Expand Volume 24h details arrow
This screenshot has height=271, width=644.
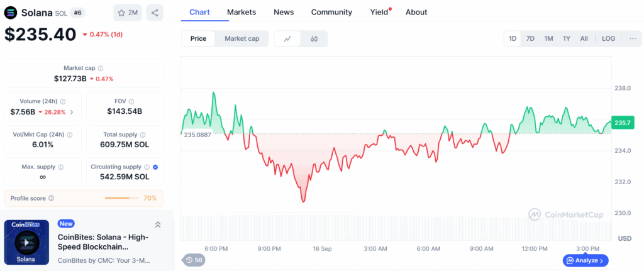point(72,112)
